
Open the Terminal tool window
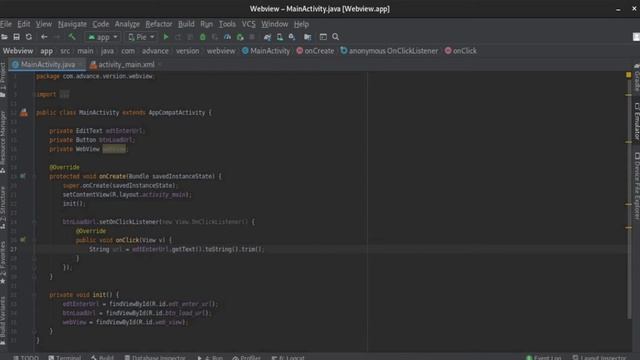click(64, 357)
